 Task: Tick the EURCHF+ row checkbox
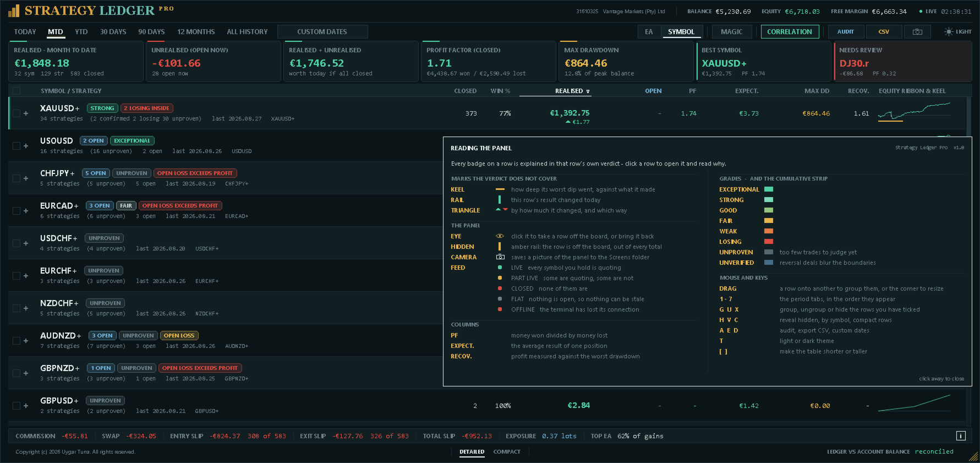click(x=17, y=276)
